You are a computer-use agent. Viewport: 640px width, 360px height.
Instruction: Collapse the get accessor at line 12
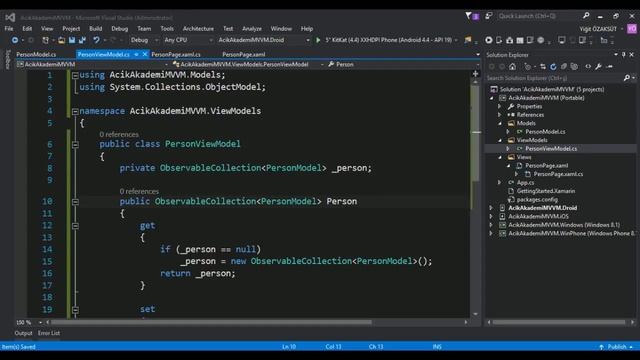click(75, 226)
